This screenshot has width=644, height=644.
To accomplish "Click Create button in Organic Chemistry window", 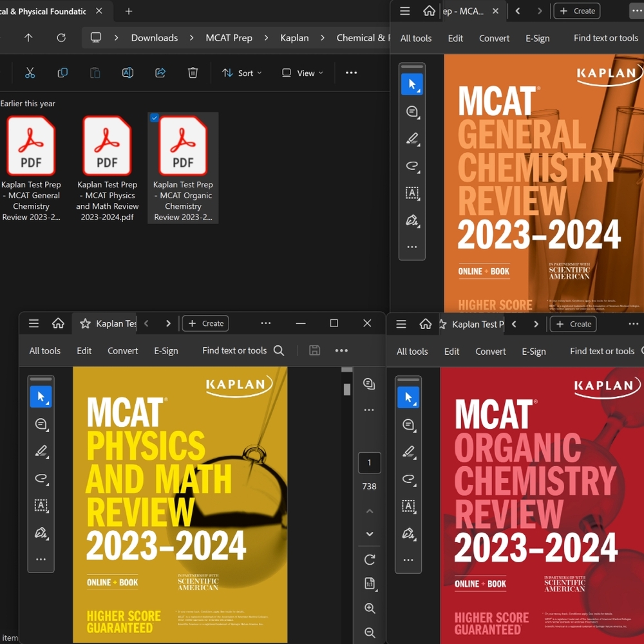I will click(x=573, y=324).
